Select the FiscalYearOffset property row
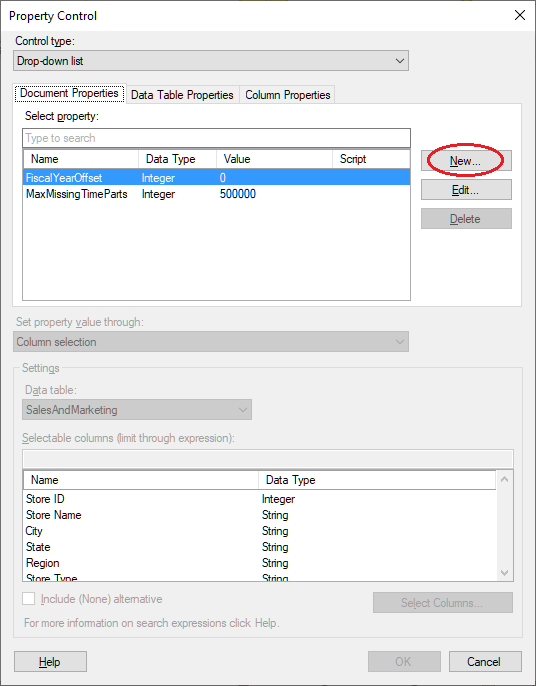536x686 pixels. 216,178
